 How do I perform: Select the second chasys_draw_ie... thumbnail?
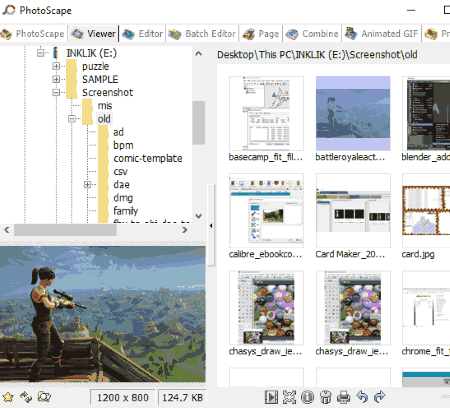[x=353, y=308]
